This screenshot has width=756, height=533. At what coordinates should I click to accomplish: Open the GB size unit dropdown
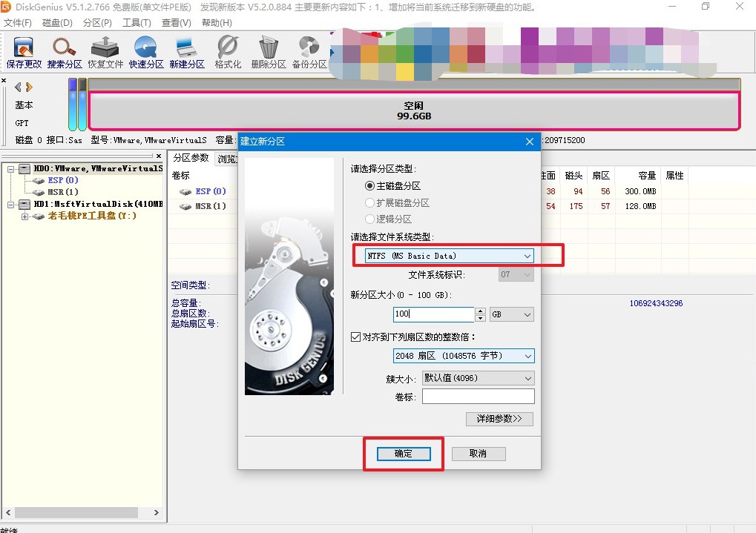pos(512,315)
